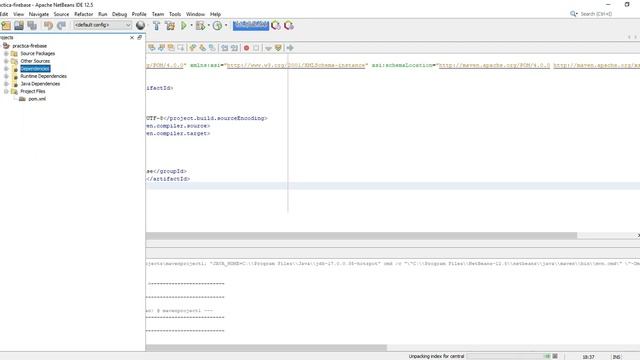This screenshot has height=360, width=640.
Task: Click memory usage bar to collect garbage
Action: pyautogui.click(x=251, y=25)
